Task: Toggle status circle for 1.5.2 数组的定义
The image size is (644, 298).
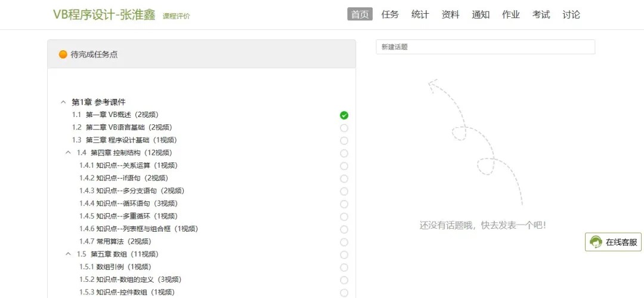Action: pyautogui.click(x=344, y=280)
